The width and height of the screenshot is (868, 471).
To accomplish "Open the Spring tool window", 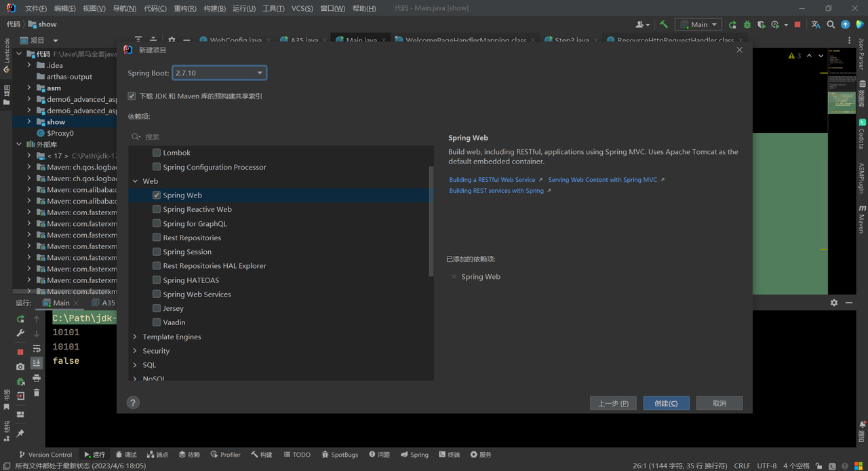I will pyautogui.click(x=414, y=455).
